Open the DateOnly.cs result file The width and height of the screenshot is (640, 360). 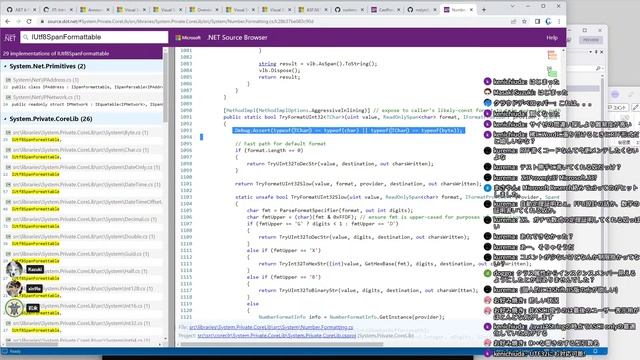tap(86, 167)
